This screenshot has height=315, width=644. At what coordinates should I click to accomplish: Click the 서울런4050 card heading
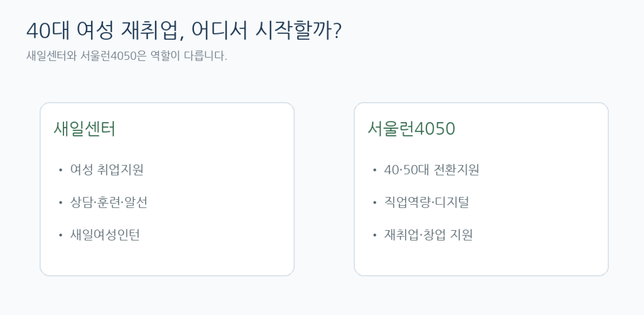pyautogui.click(x=411, y=129)
